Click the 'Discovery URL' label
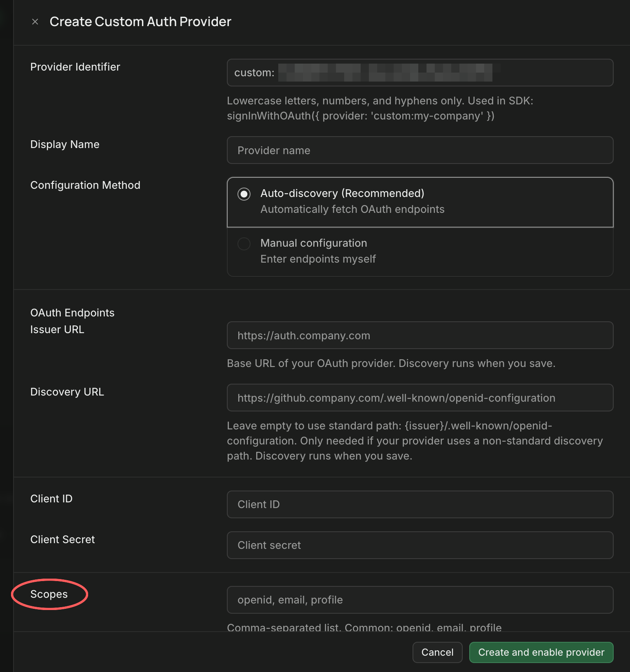 click(x=67, y=392)
